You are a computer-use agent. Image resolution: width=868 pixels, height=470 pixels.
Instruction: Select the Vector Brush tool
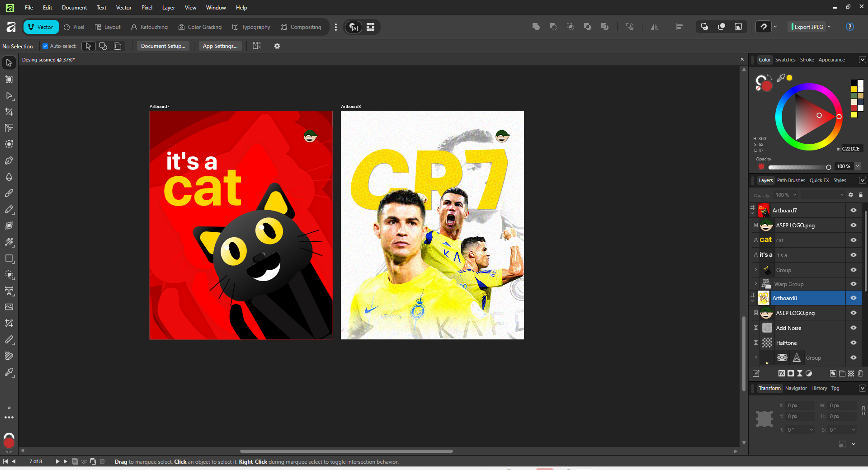pos(9,193)
